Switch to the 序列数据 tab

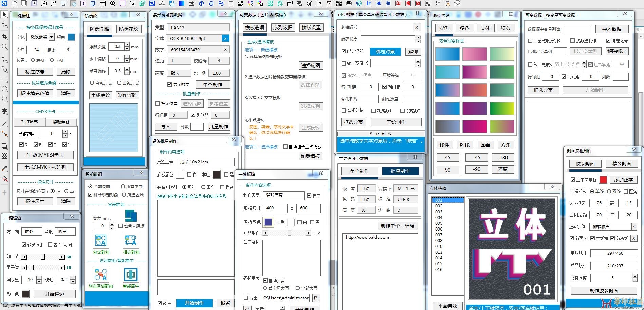pyautogui.click(x=282, y=28)
